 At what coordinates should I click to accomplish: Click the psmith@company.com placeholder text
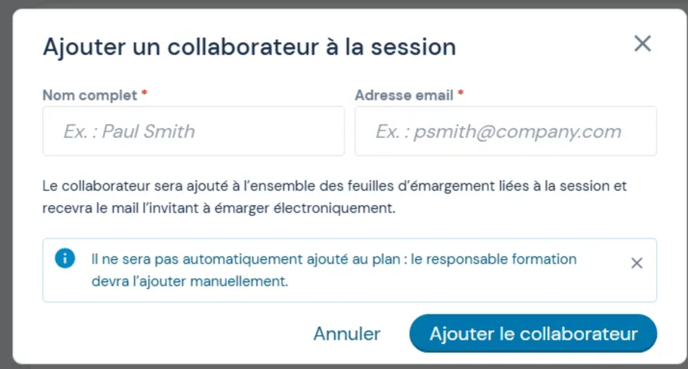(498, 132)
